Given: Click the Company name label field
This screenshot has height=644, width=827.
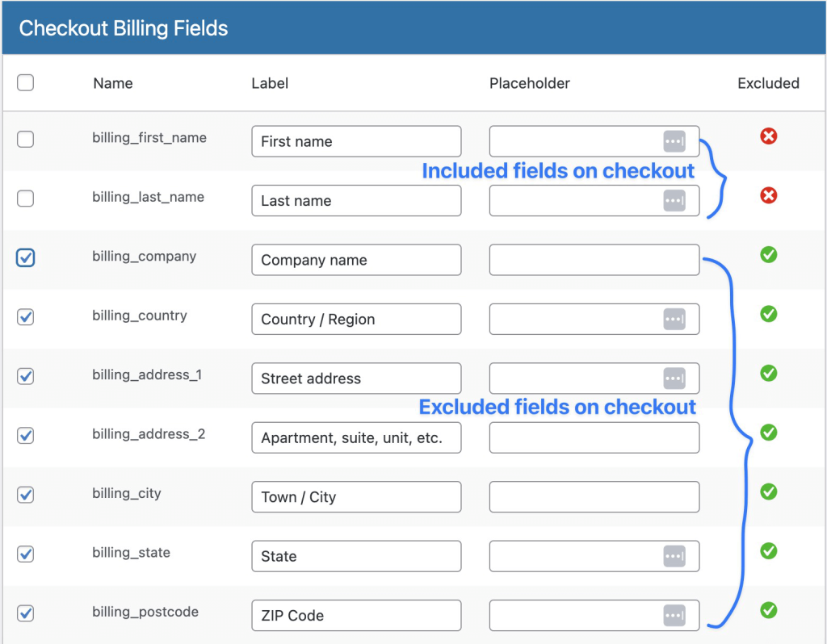Looking at the screenshot, I should tap(356, 260).
